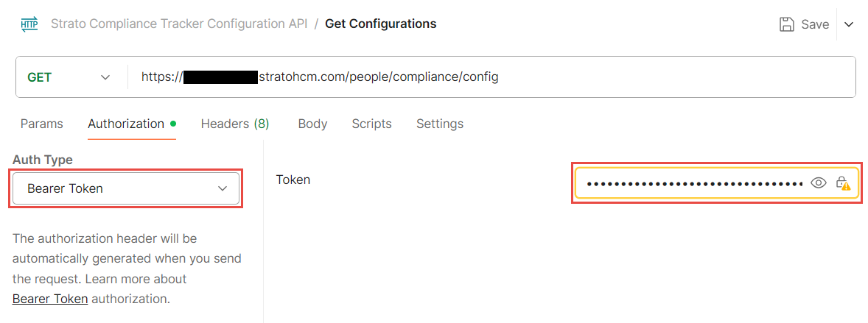Open the Strato Compliance Tracker Configuration API breadcrumb

click(179, 24)
